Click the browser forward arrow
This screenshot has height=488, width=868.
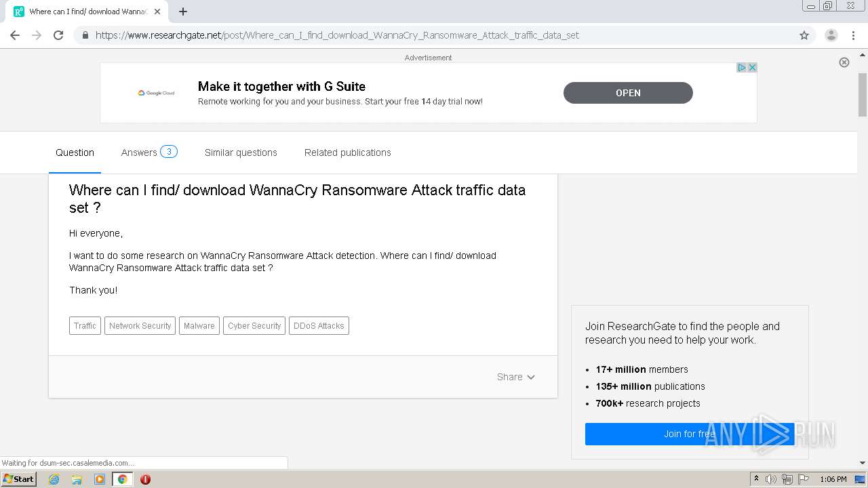click(x=37, y=35)
